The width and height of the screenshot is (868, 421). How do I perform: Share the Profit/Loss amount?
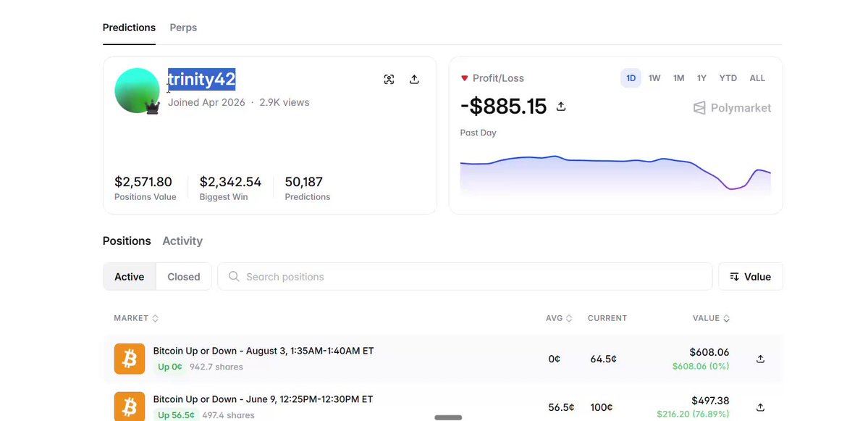(x=561, y=106)
